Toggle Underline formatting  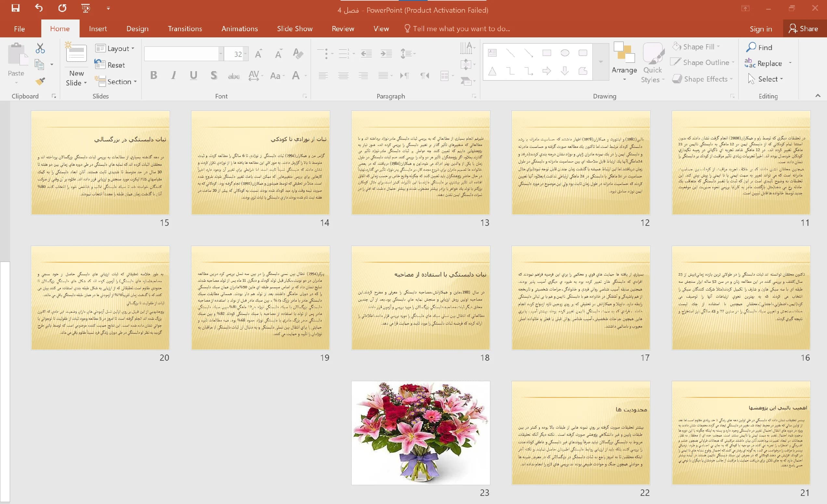point(193,75)
